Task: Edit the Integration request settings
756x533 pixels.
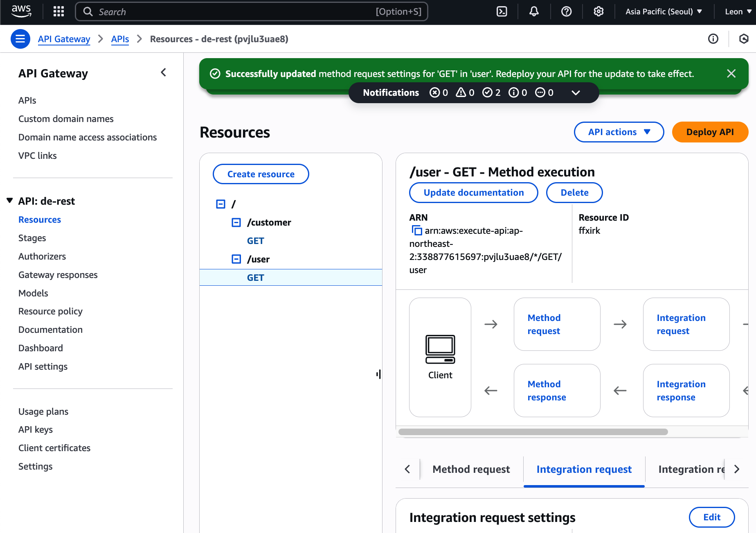Action: pos(712,517)
